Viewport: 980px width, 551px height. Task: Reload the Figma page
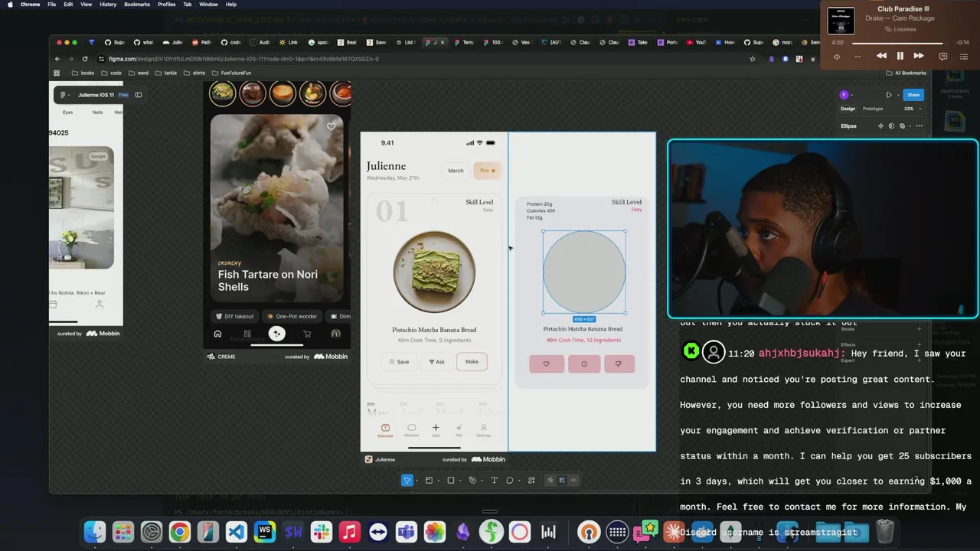(x=85, y=59)
